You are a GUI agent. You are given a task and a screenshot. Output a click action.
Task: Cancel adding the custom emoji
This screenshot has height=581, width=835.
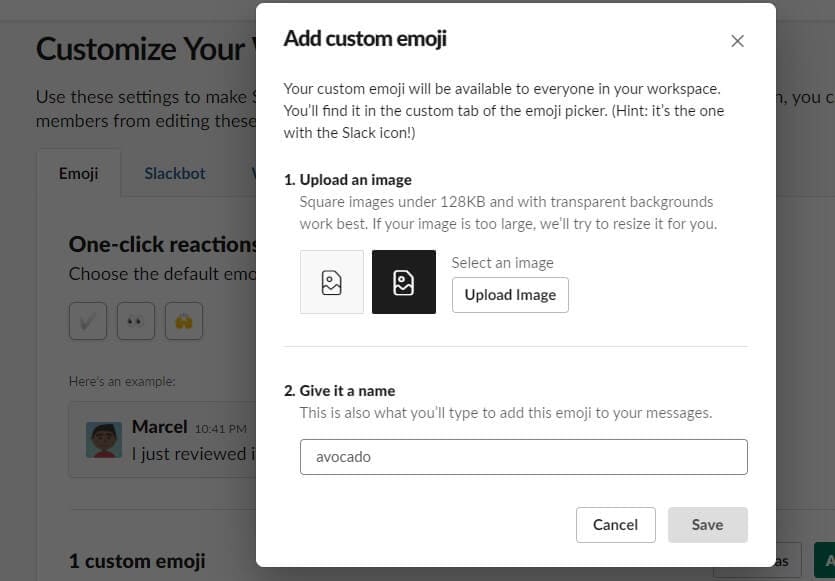pos(615,525)
